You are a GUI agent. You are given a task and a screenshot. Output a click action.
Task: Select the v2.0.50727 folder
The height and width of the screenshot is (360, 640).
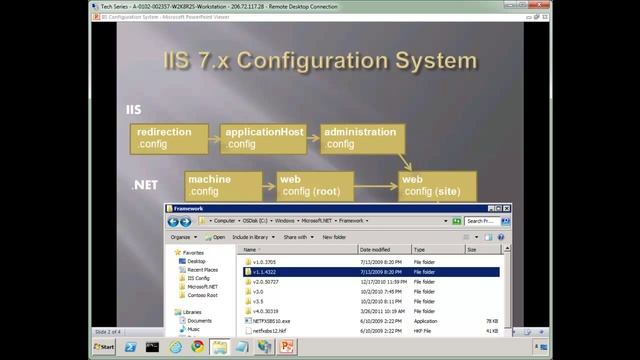coord(265,282)
